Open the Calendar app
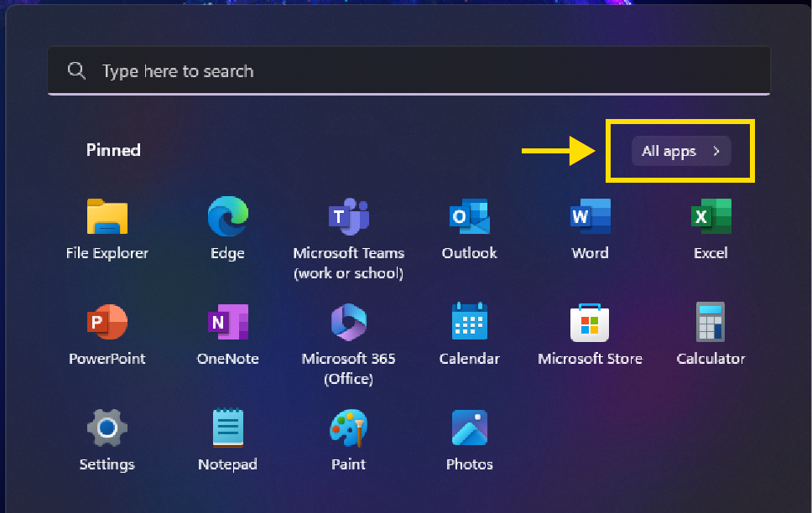The width and height of the screenshot is (812, 513). pyautogui.click(x=469, y=323)
